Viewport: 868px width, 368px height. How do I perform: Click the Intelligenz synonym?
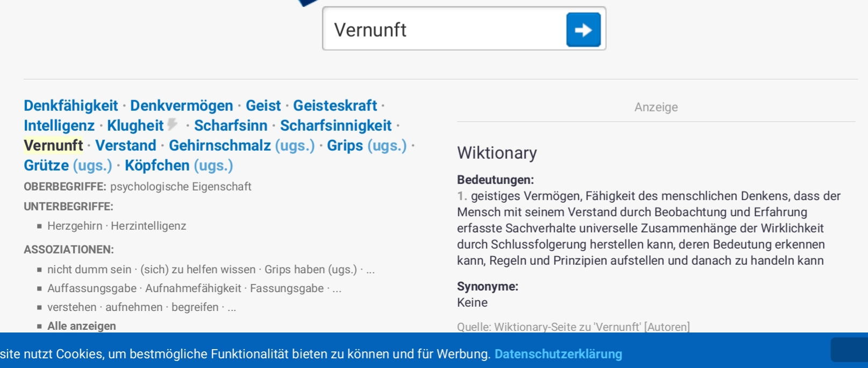59,125
